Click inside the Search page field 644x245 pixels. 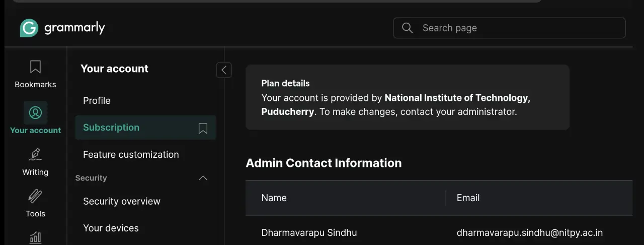(x=509, y=28)
